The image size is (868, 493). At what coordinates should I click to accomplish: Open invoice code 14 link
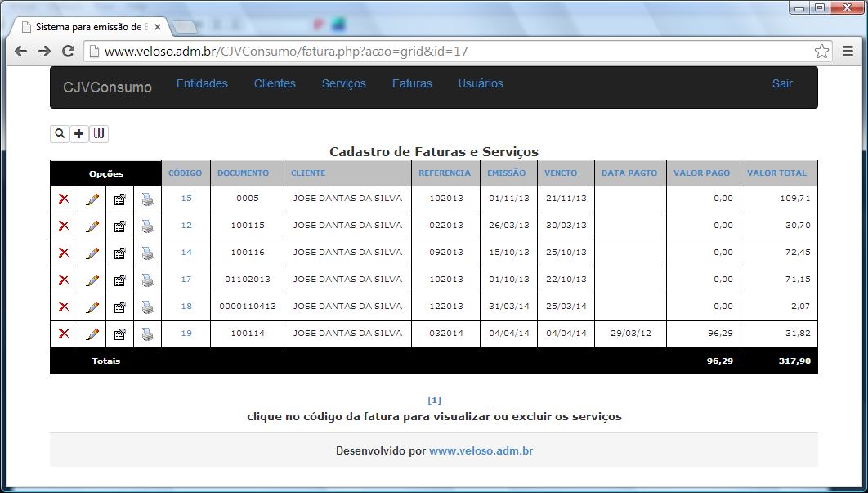pos(186,253)
